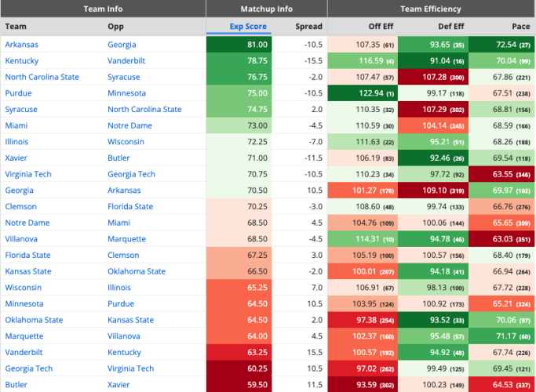
Task: Sort by Pace column header
Action: 521,27
